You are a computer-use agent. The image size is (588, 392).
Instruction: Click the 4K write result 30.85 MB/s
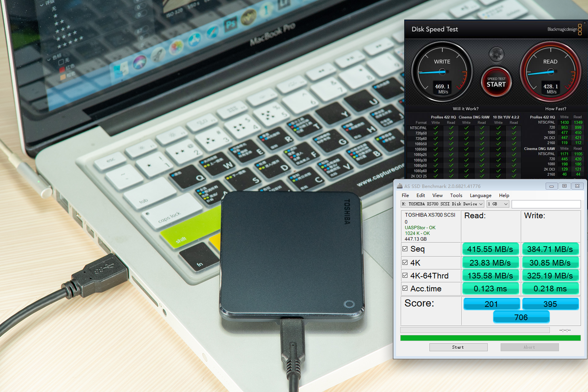(x=550, y=262)
